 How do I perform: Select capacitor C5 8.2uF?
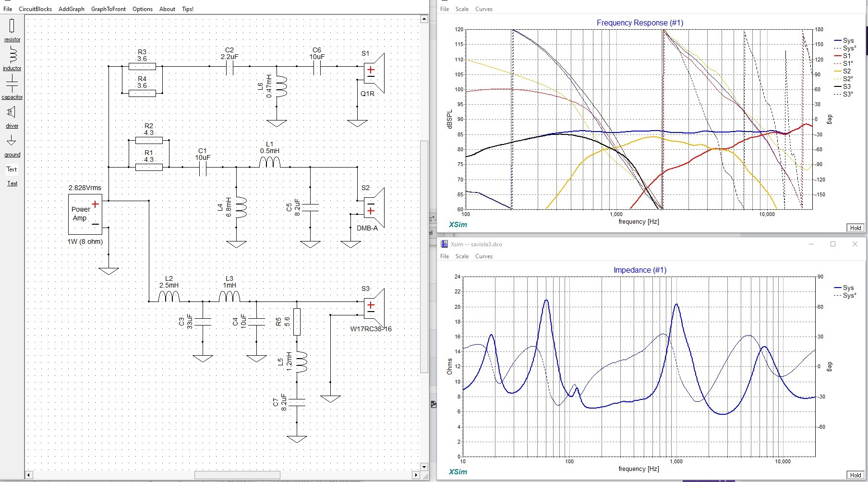point(310,207)
